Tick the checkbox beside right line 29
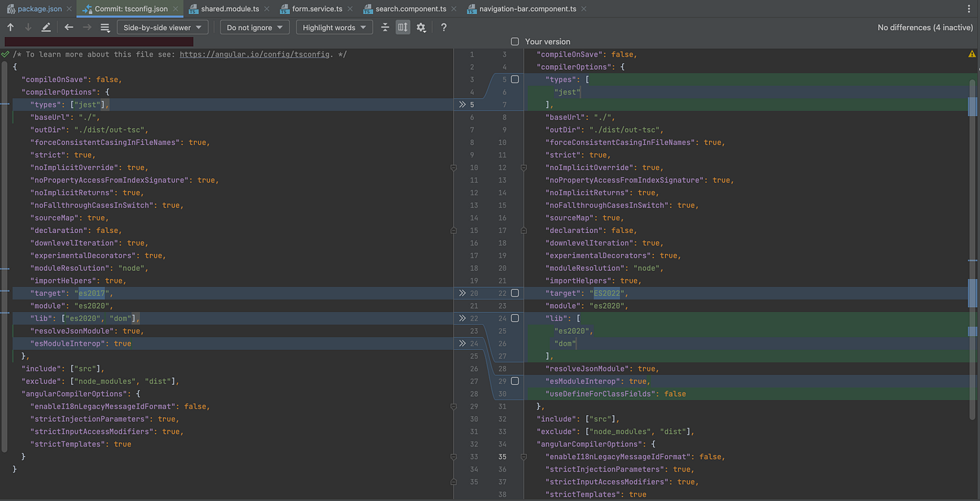980x501 pixels. tap(515, 381)
